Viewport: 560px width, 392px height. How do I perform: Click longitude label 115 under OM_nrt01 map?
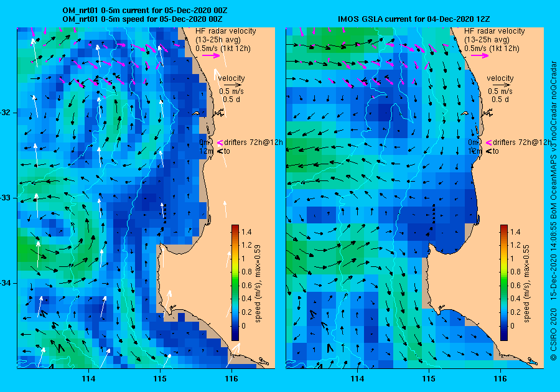coord(160,379)
